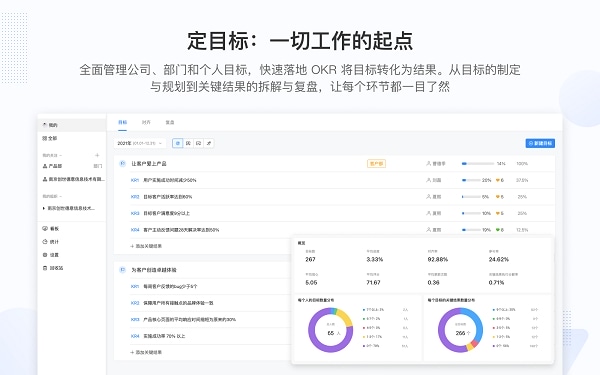600x375 pixels.
Task: Click the 92.88% statistic in the overview
Action: click(438, 259)
